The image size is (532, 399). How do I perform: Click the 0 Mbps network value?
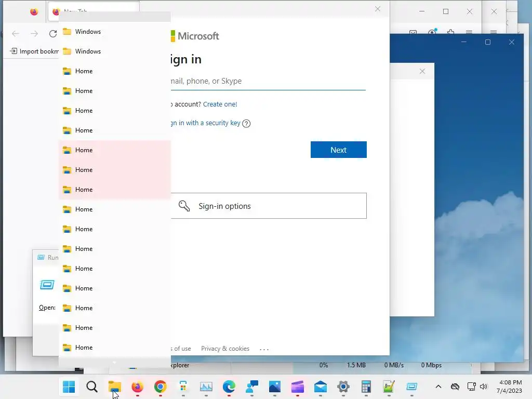431,365
